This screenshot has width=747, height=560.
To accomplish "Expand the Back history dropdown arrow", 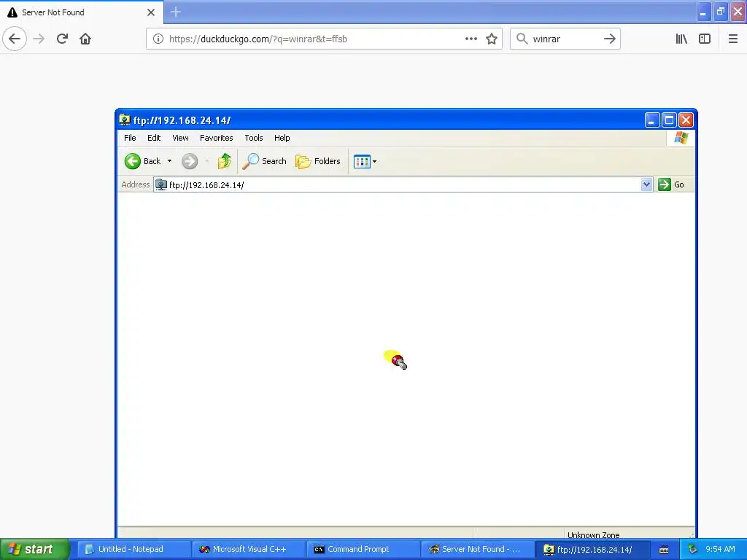I will [x=169, y=161].
